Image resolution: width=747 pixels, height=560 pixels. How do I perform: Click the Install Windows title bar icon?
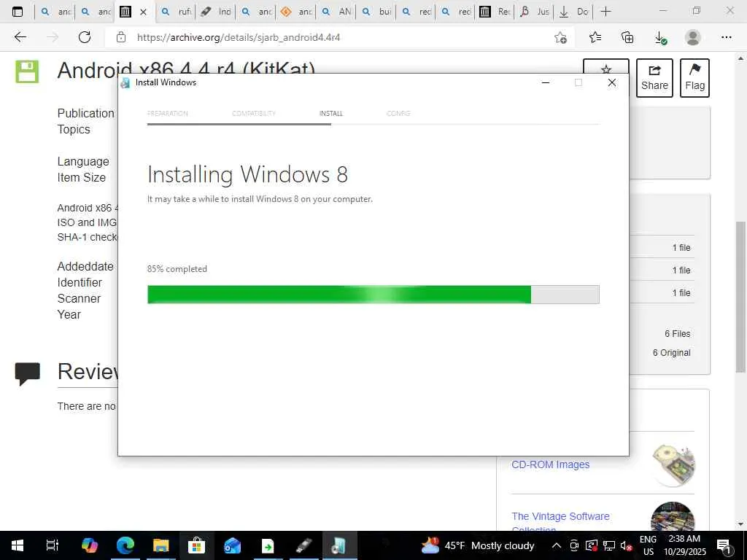pos(125,83)
